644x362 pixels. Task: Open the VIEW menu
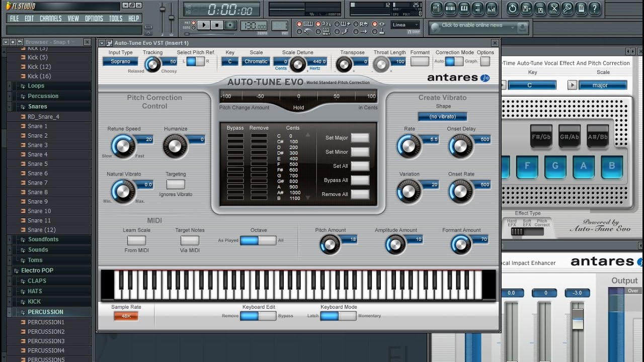pos(73,19)
